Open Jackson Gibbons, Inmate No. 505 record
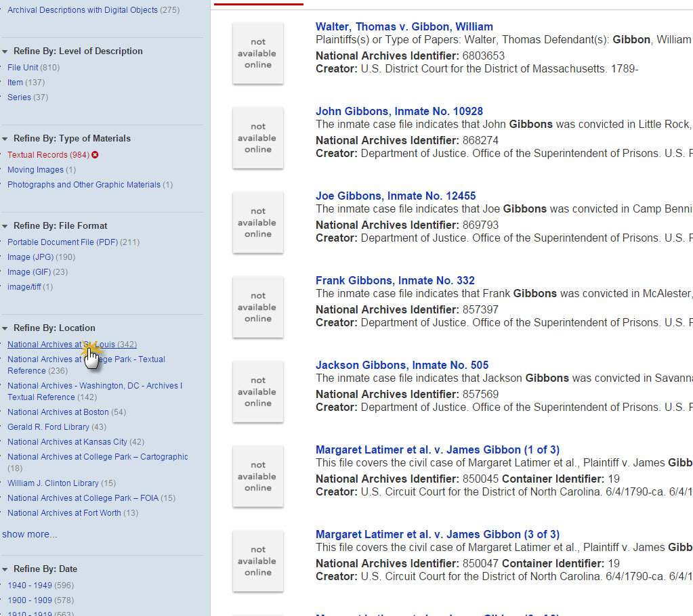 402,366
